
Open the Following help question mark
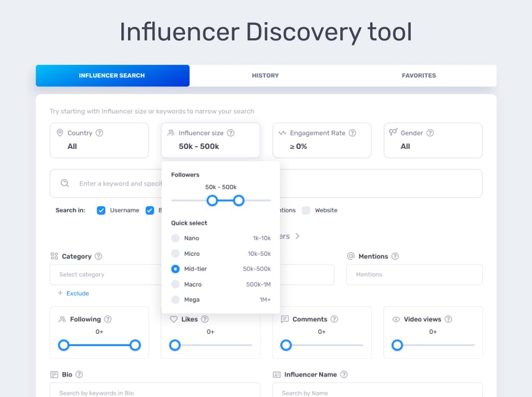(x=108, y=319)
